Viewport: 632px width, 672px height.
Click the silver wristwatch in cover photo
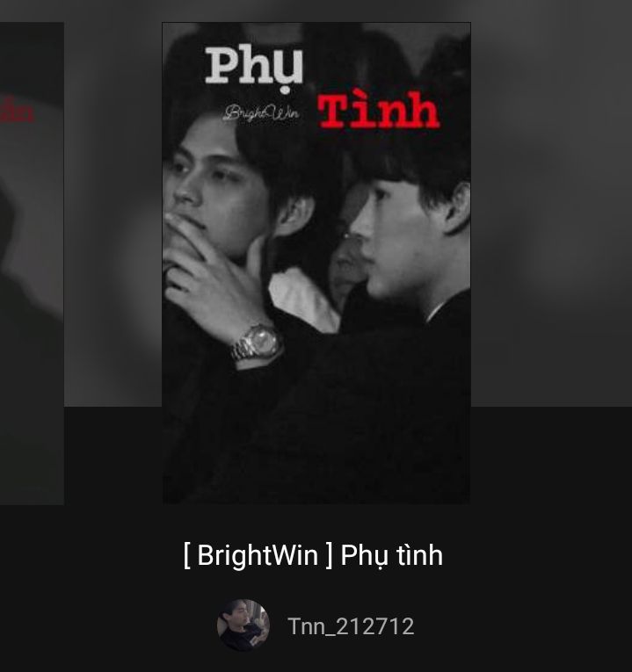(256, 343)
